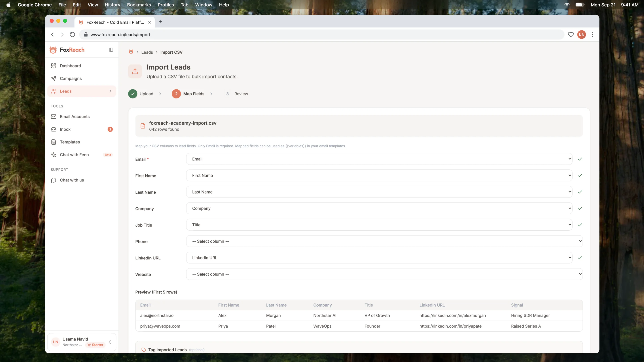
Task: Click the priya@waveops.com cell in preview
Action: click(160, 326)
